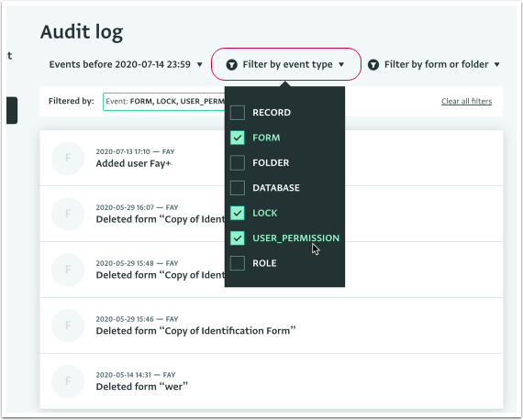Image resolution: width=523 pixels, height=420 pixels.
Task: Click the Event filter tag in Filtered by
Action: 164,102
